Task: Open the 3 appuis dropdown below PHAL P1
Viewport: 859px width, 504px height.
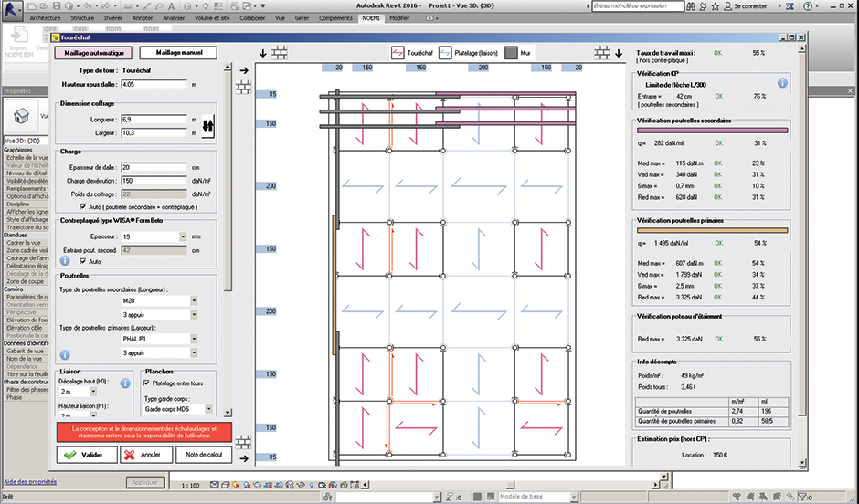Action: point(194,353)
